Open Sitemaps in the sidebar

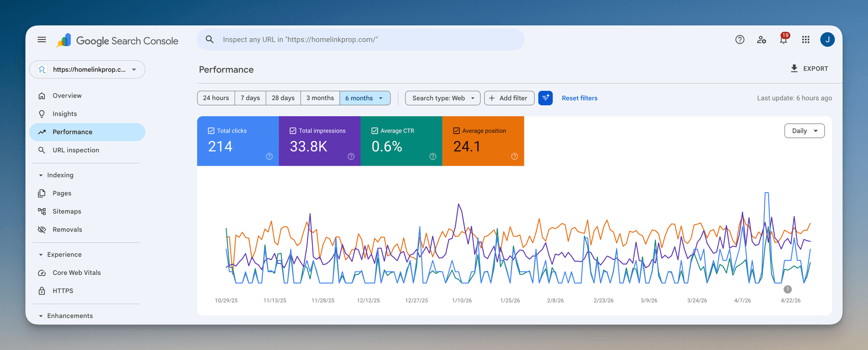(x=87, y=211)
